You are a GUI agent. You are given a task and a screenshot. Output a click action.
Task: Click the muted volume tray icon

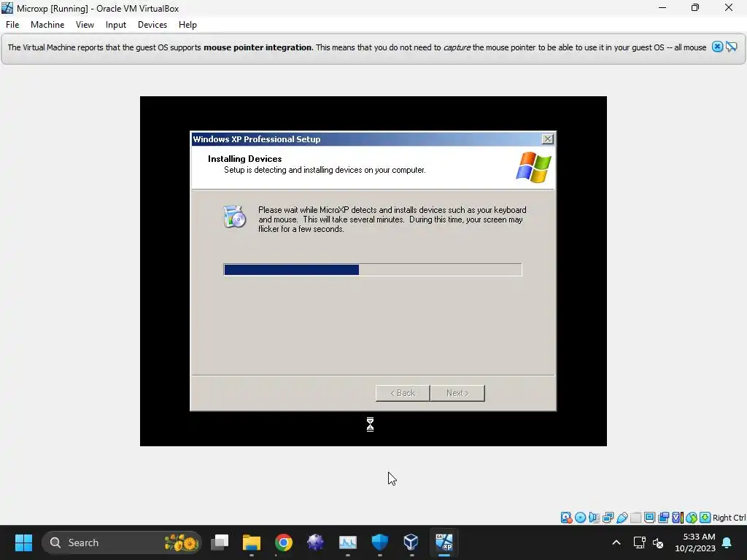click(x=658, y=542)
